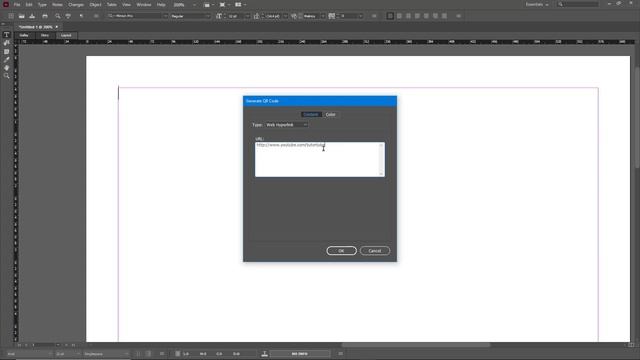640x360 pixels.
Task: Open the QR code Type dropdown
Action: (x=287, y=125)
